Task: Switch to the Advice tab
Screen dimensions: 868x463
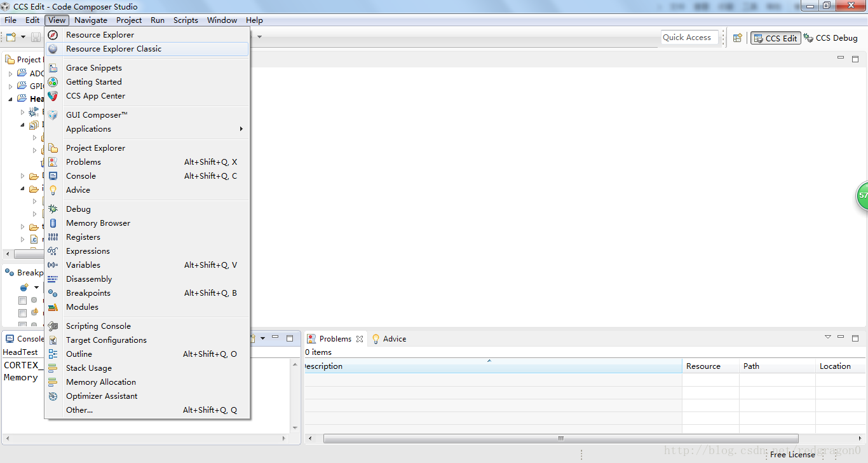Action: click(390, 339)
